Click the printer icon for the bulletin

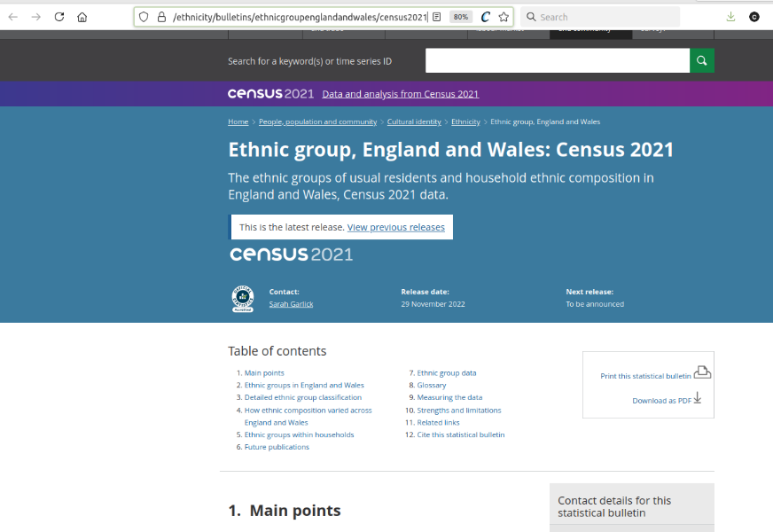tap(702, 372)
